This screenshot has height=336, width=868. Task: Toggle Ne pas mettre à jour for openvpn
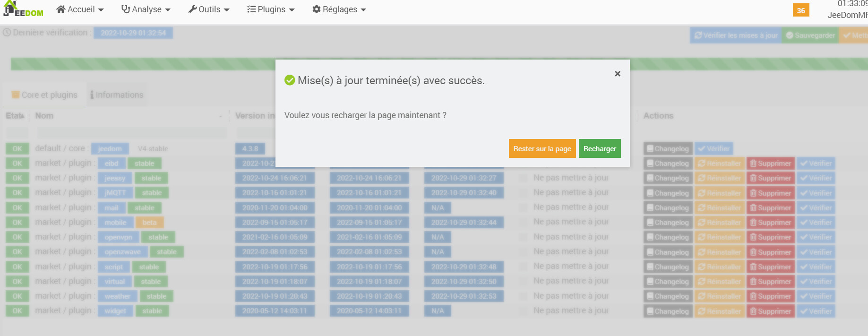[523, 237]
